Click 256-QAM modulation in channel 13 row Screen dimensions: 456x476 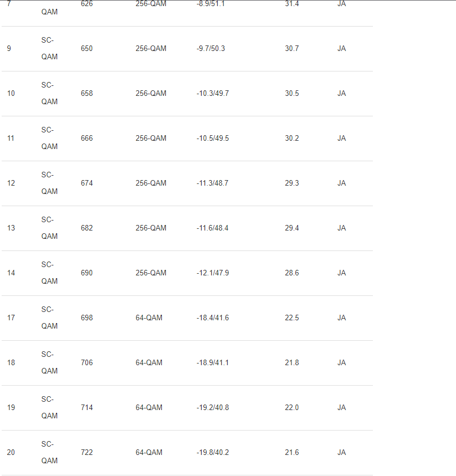[x=151, y=228]
